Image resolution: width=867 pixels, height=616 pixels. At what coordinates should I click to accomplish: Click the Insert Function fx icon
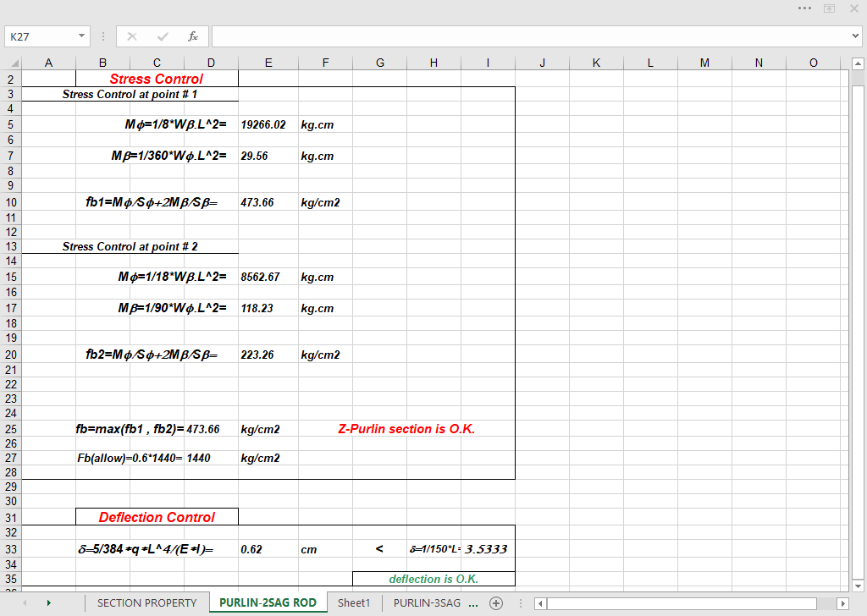coord(192,36)
